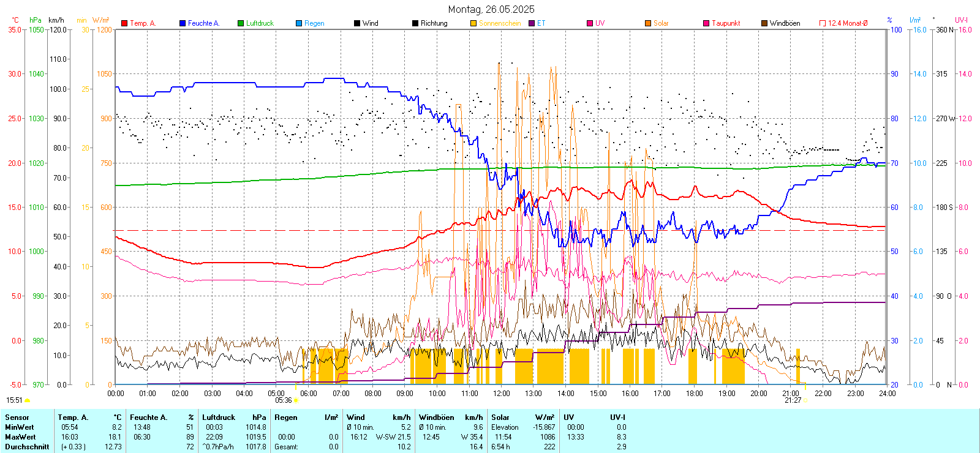Select the Sensor header in the table

[x=17, y=417]
